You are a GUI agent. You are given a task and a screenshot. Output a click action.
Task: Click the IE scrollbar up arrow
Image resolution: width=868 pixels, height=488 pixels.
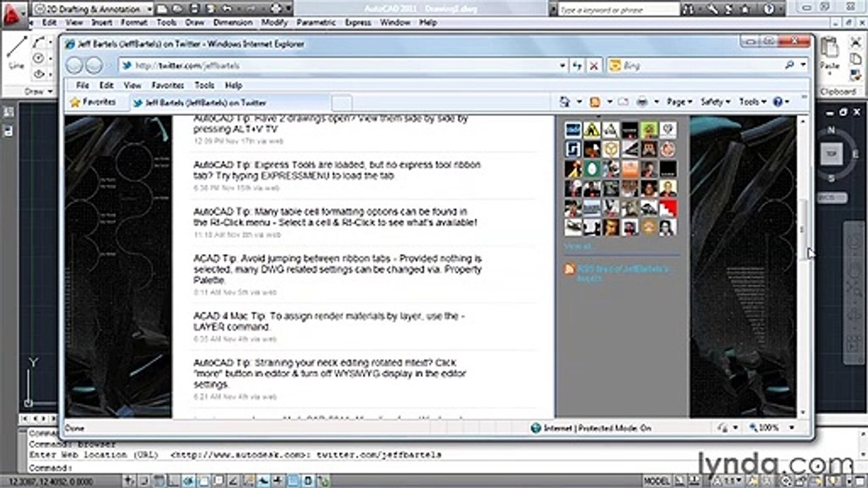[804, 121]
